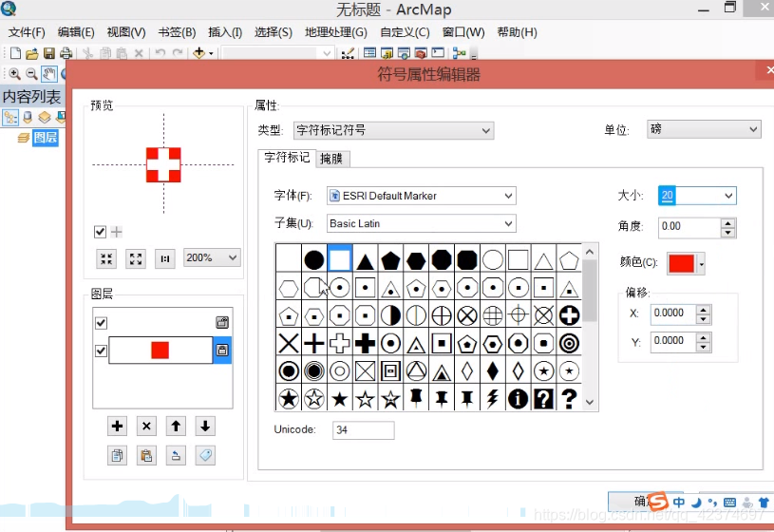Click the Add Data yellow plus icon
The height and width of the screenshot is (532, 774).
[x=198, y=53]
